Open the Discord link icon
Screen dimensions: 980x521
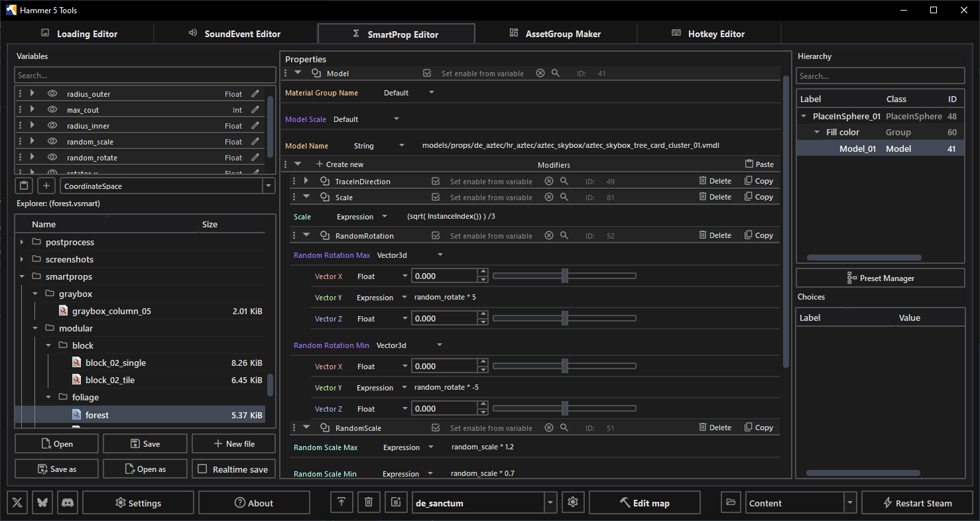(68, 503)
